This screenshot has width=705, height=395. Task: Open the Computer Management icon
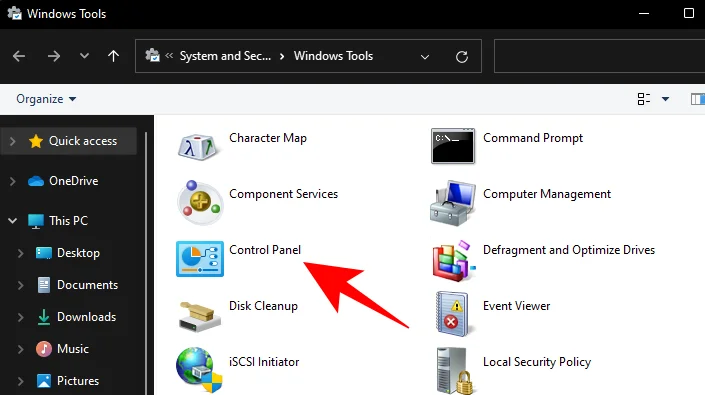click(452, 203)
